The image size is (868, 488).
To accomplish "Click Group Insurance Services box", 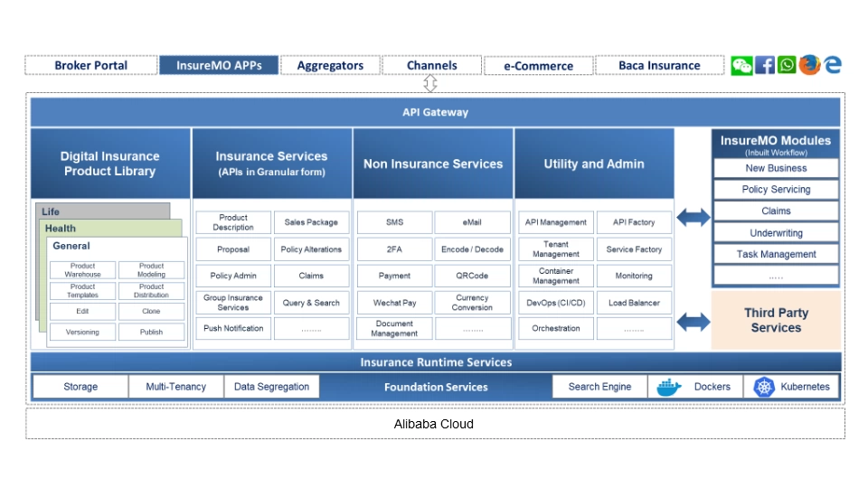I will 233,302.
